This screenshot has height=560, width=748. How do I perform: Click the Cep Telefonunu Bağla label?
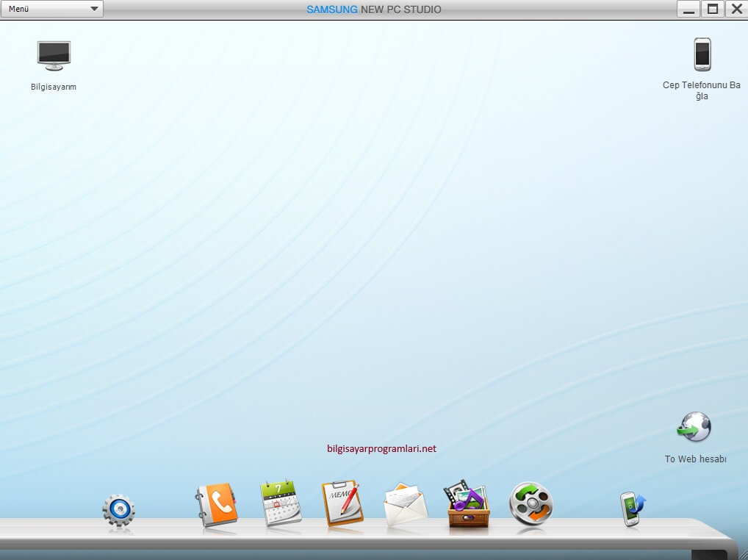tap(701, 90)
